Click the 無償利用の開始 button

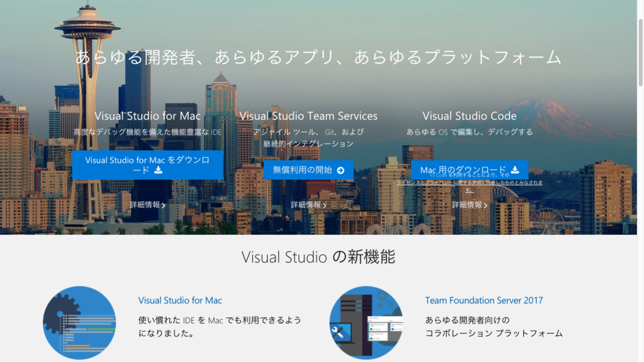(308, 170)
